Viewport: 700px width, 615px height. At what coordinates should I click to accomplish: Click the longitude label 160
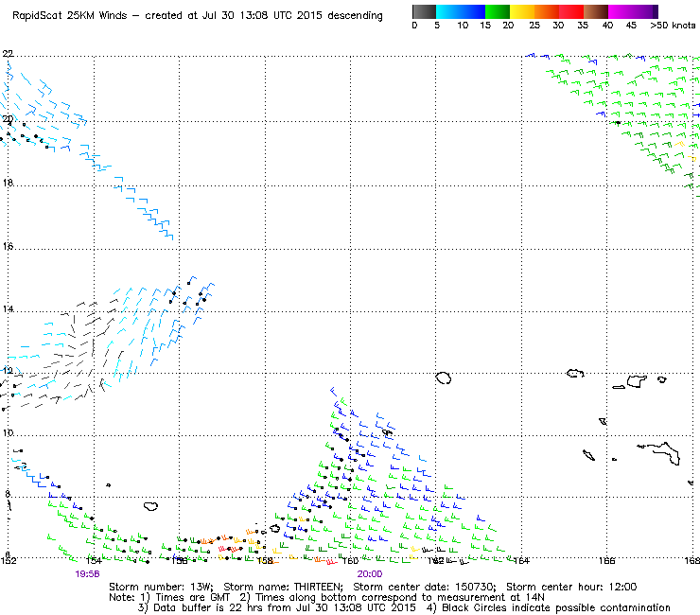(x=350, y=561)
